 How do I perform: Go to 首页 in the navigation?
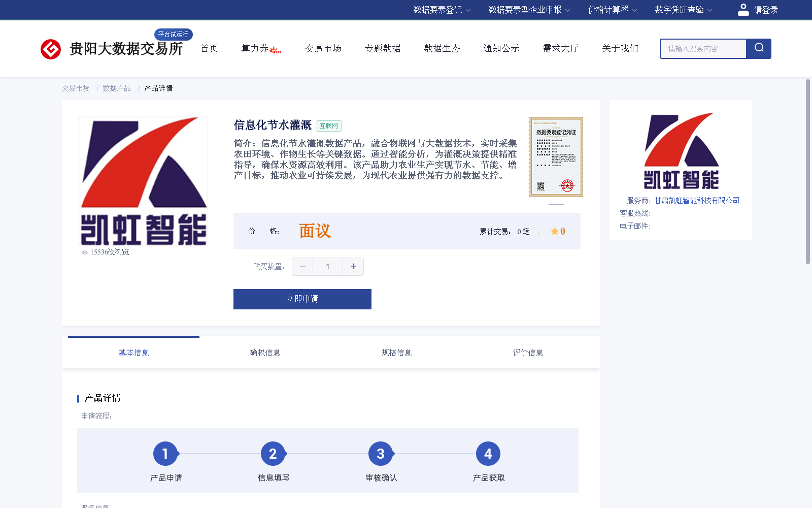point(209,48)
